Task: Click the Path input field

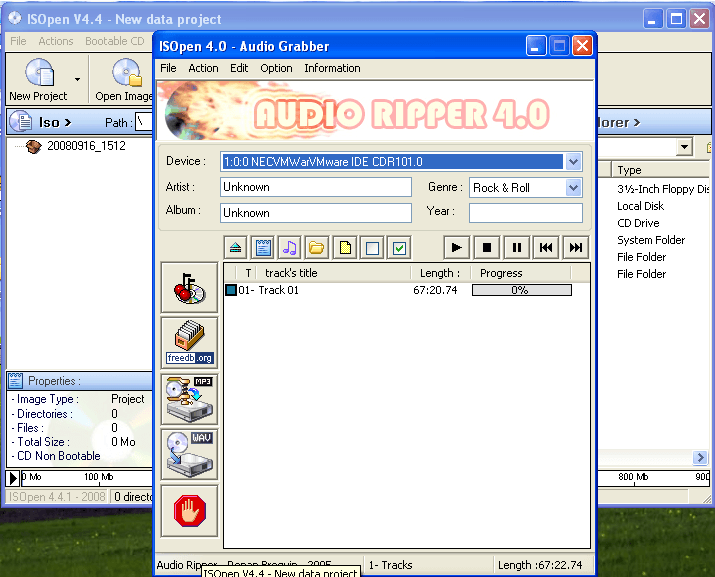Action: 144,122
